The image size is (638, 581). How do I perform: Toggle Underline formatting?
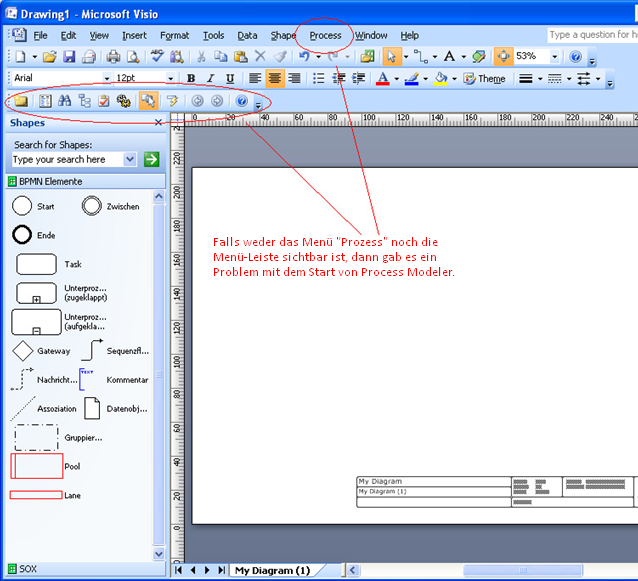(x=230, y=78)
